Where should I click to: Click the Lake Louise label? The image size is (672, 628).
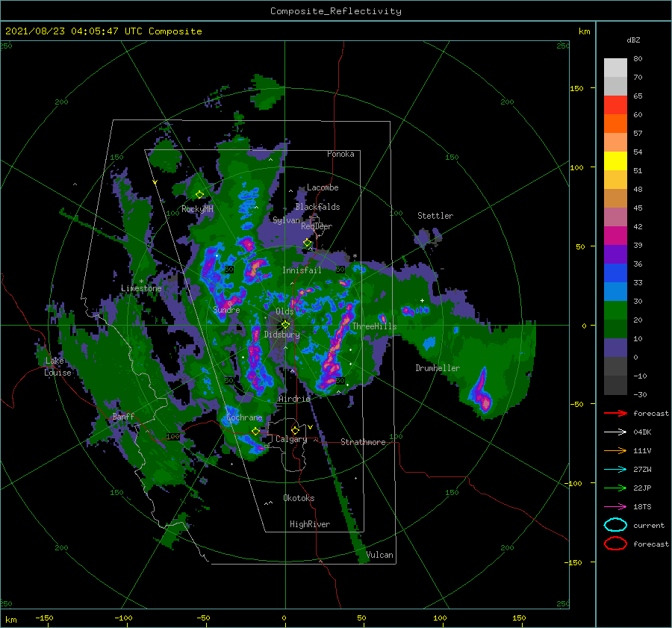coord(57,367)
